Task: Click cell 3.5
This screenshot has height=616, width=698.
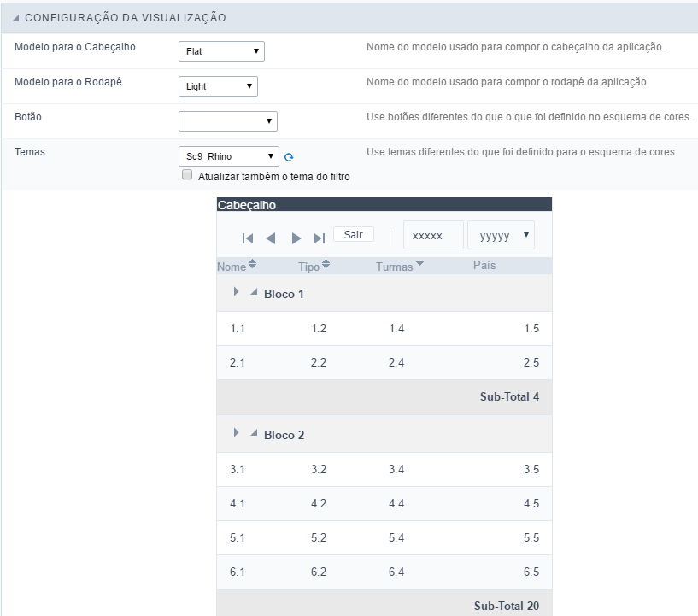Action: point(531,470)
